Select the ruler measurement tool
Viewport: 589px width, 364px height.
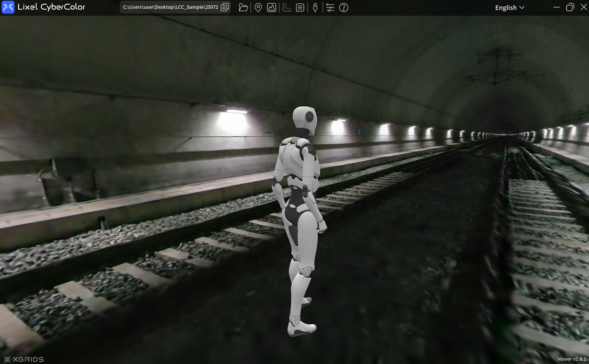[x=287, y=8]
